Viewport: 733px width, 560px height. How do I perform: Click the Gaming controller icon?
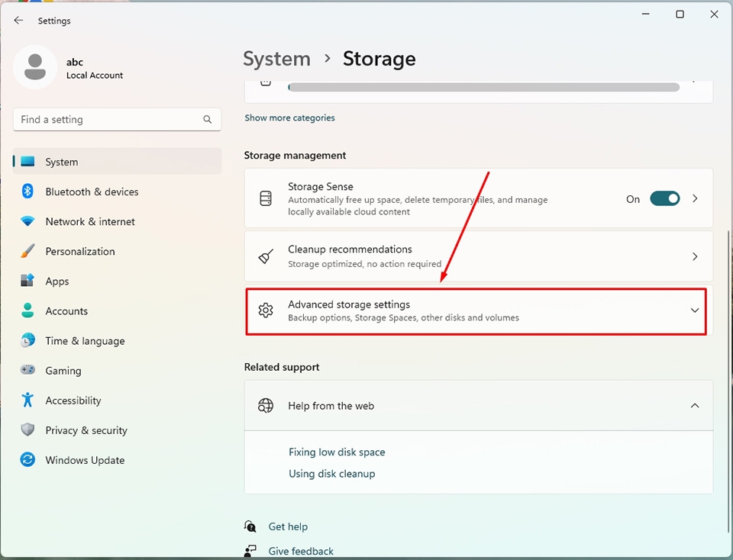pos(27,370)
